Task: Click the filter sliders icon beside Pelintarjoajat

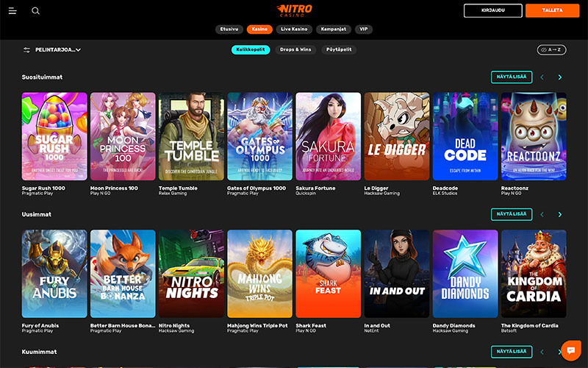Action: click(x=26, y=50)
